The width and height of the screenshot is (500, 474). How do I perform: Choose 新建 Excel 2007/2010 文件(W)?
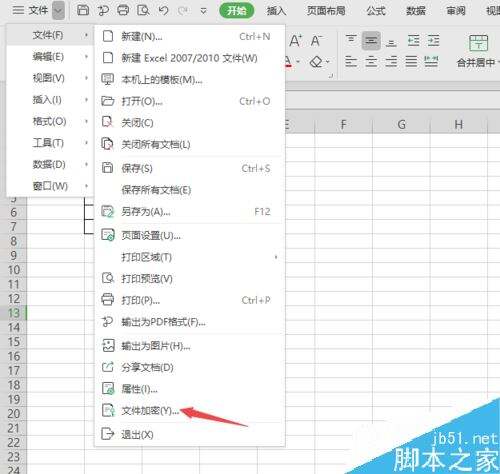point(190,58)
